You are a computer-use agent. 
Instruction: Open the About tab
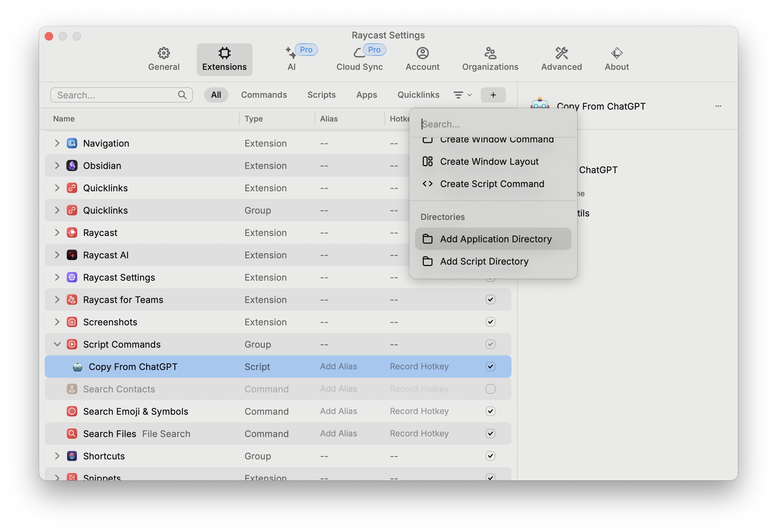[617, 59]
